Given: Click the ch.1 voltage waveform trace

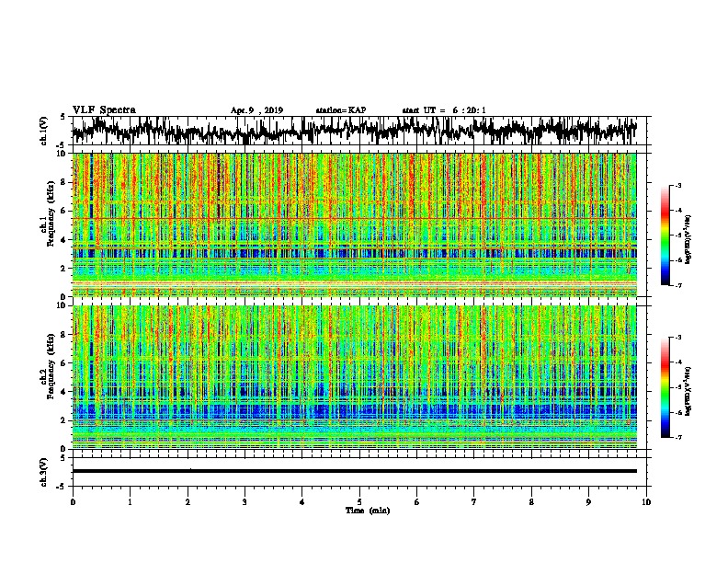Looking at the screenshot, I should 354,131.
